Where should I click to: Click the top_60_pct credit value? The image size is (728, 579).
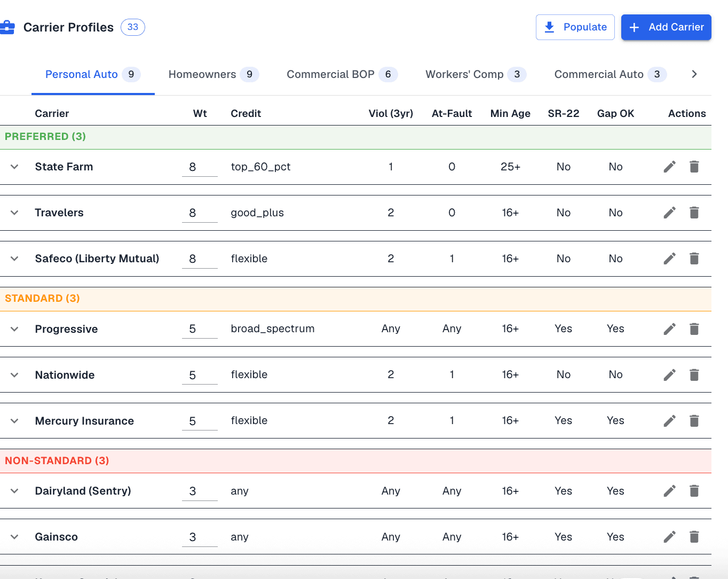point(260,167)
